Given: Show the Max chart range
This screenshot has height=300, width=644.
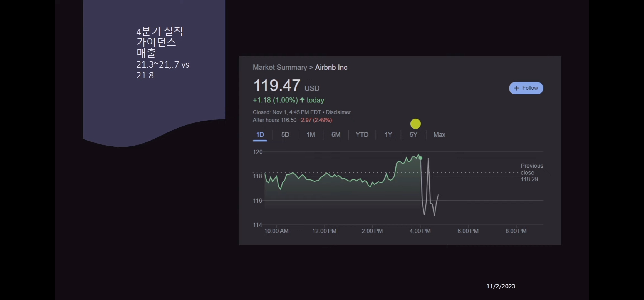Looking at the screenshot, I should (439, 135).
